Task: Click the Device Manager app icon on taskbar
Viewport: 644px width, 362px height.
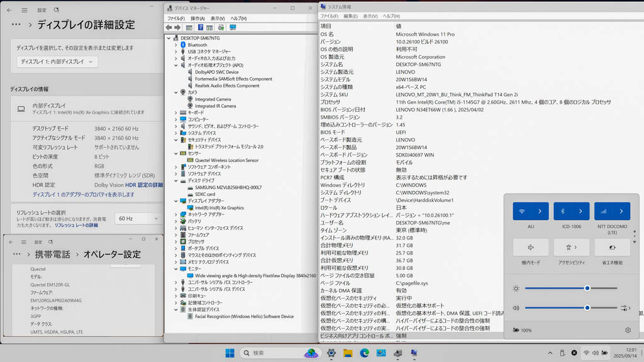Action: pyautogui.click(x=397, y=353)
